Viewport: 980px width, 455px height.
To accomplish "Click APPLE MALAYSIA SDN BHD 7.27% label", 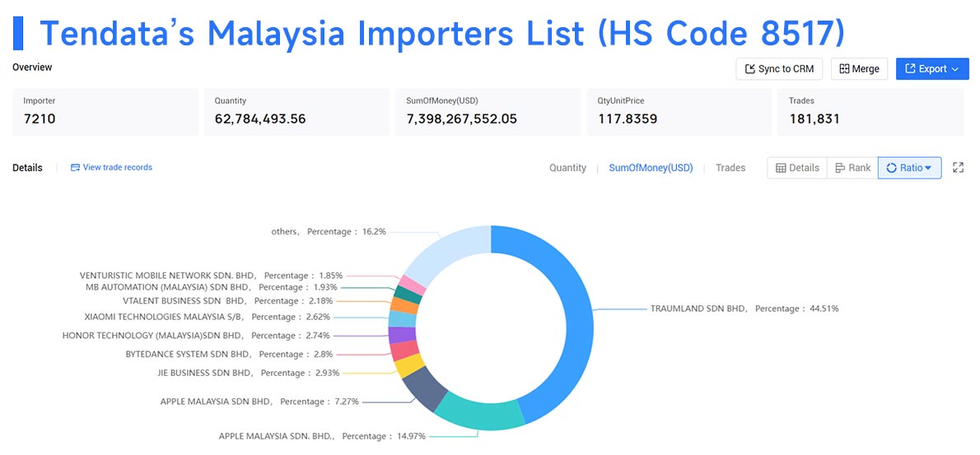I will click(259, 402).
